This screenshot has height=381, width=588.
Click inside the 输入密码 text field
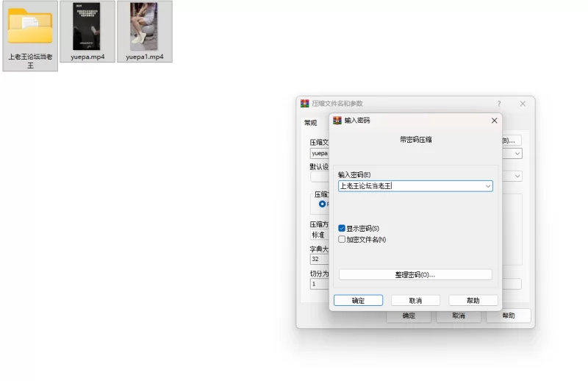point(408,187)
